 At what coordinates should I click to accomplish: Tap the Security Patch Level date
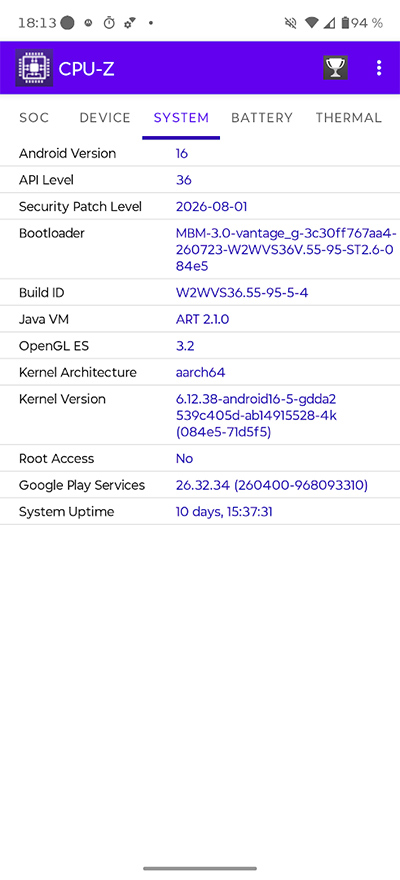pyautogui.click(x=212, y=207)
